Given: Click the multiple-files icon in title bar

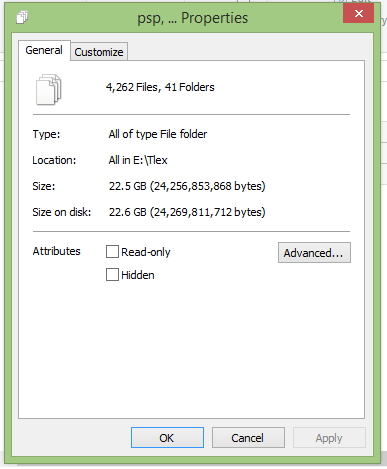Looking at the screenshot, I should (x=22, y=17).
